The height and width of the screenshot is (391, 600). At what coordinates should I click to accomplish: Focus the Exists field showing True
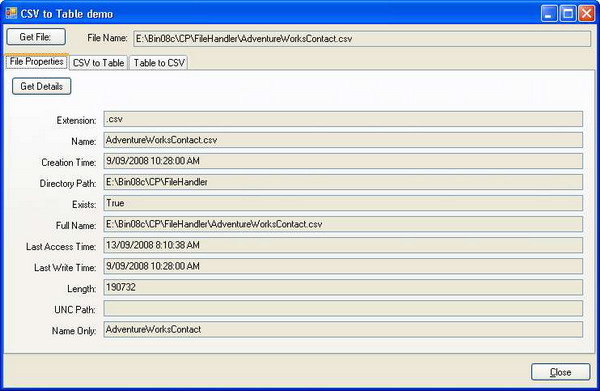(x=343, y=203)
